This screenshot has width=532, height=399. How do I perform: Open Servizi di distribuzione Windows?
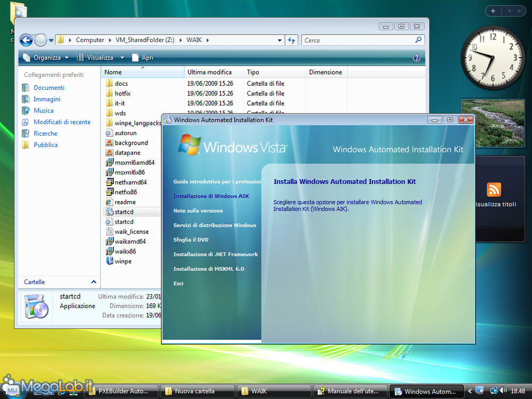coord(215,225)
